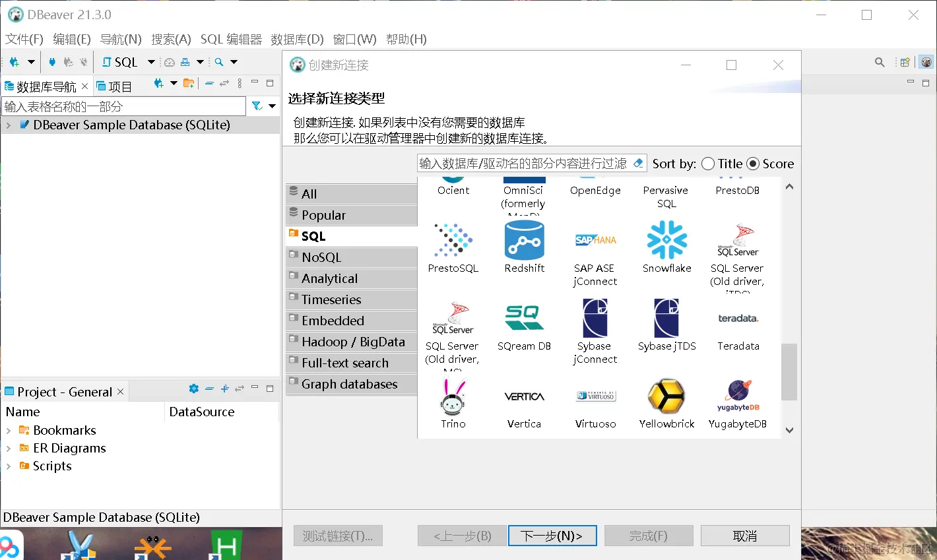Click the gray Disconnect plug icon
Viewport: 937px width, 560px height.
click(x=84, y=62)
